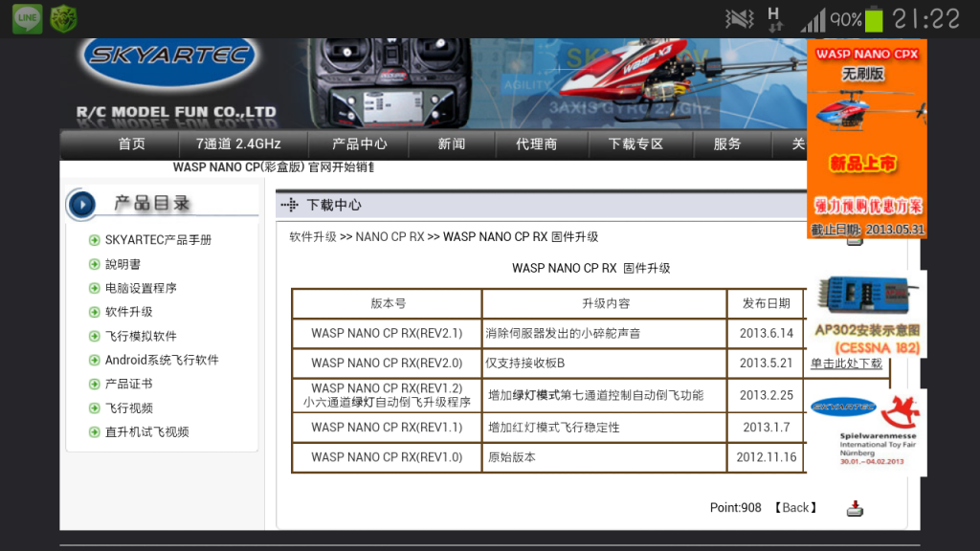Click the Spielwarenmesse toy fair banner

pos(867,430)
